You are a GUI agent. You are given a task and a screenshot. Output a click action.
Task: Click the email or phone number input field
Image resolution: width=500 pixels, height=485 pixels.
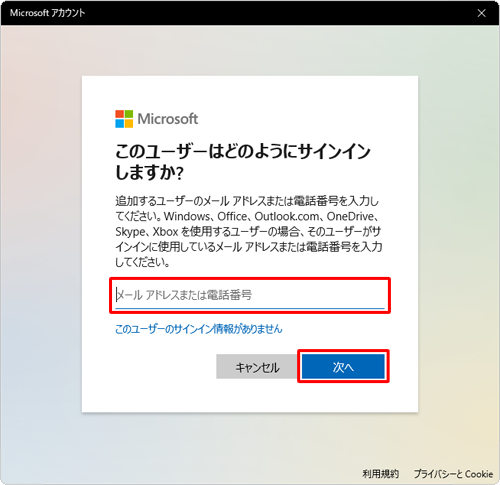click(250, 295)
